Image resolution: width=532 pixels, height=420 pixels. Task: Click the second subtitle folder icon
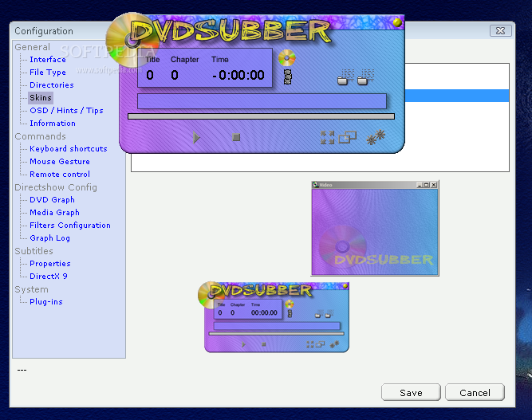pyautogui.click(x=366, y=77)
